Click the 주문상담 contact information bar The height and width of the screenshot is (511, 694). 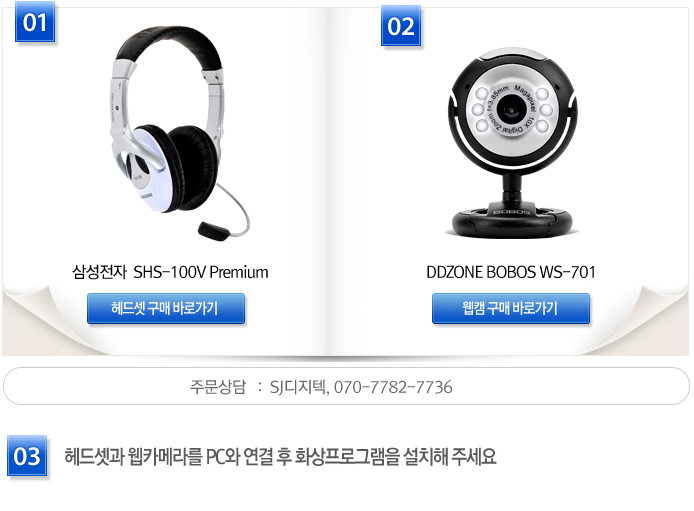[x=346, y=386]
